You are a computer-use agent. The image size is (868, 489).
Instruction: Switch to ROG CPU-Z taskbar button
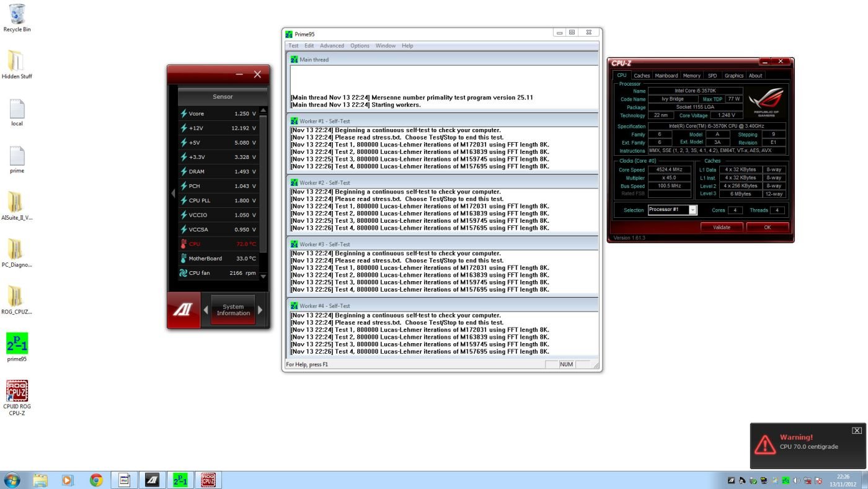pos(208,480)
